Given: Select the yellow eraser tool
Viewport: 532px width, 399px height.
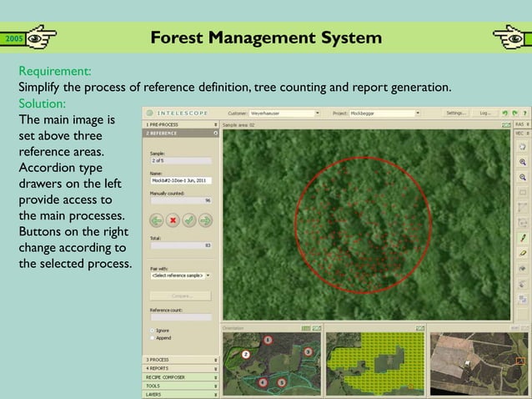Looking at the screenshot, I should pyautogui.click(x=523, y=253).
